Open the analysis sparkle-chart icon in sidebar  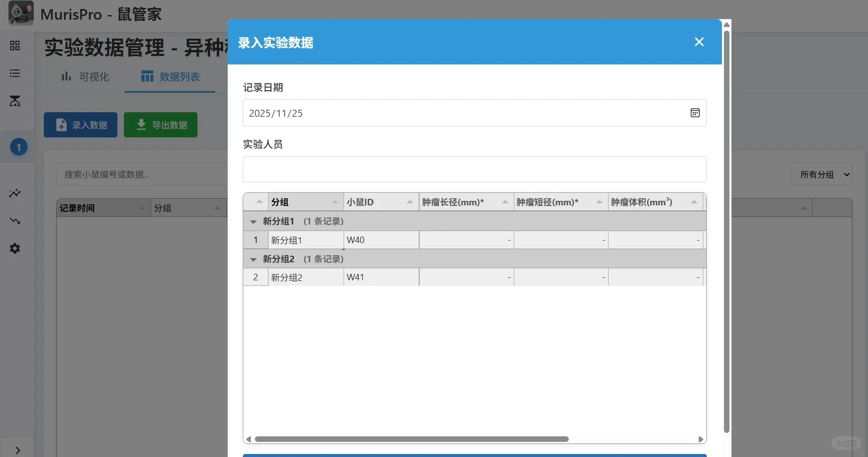pyautogui.click(x=15, y=193)
